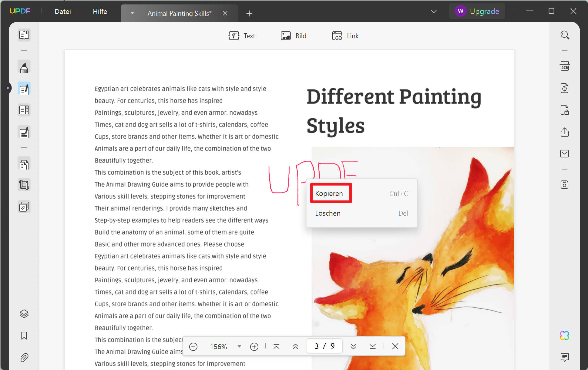Add Text using the Text tool
The height and width of the screenshot is (370, 588).
point(242,36)
